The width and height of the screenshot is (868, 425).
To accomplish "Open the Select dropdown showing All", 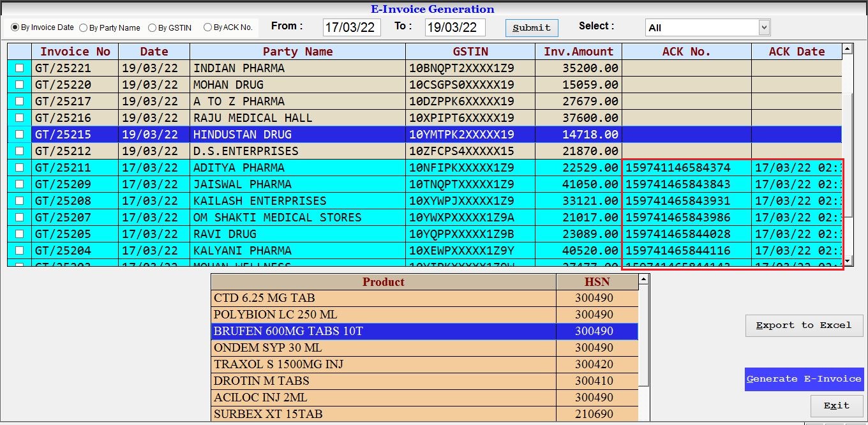I will pos(708,27).
